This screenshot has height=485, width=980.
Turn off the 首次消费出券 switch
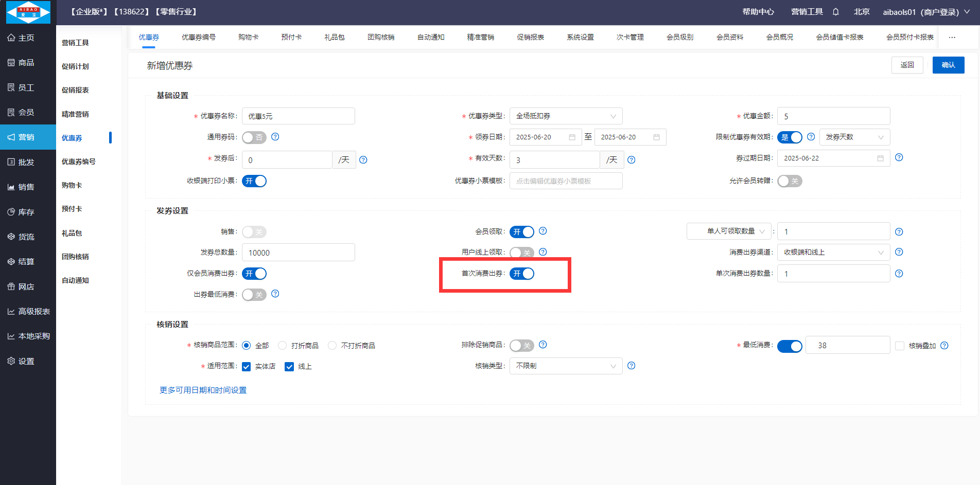pyautogui.click(x=522, y=274)
